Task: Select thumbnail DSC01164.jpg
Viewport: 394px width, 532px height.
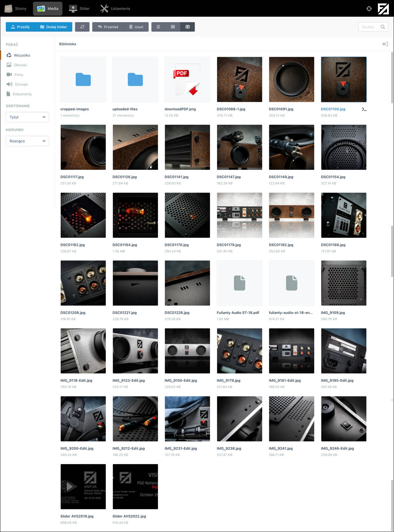Action: pos(135,215)
